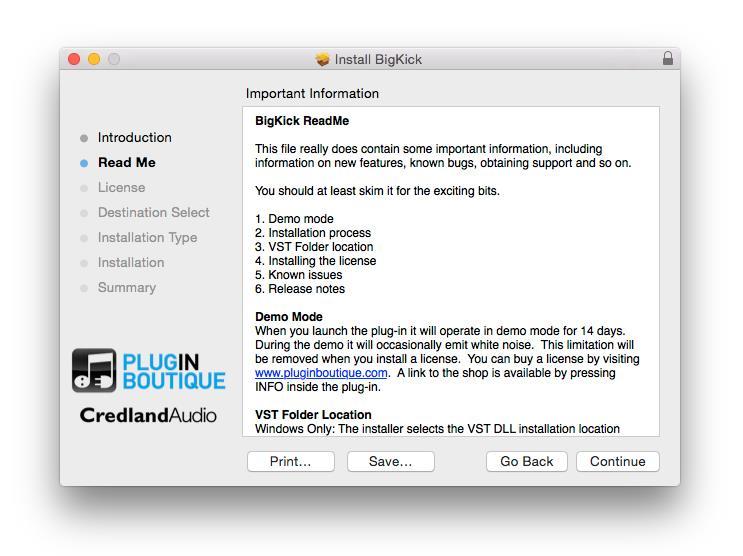This screenshot has height=556, width=743.
Task: Click '4. Installing the license' entry
Action: tap(316, 261)
